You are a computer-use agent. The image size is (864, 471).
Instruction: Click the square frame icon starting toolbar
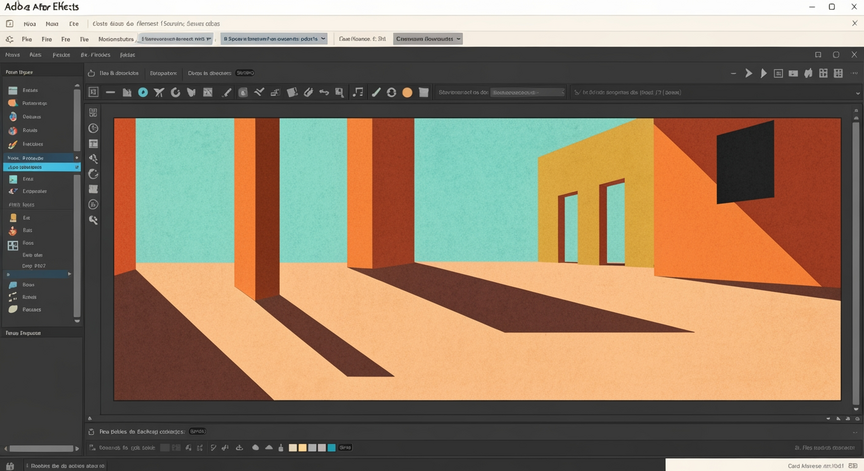(94, 92)
